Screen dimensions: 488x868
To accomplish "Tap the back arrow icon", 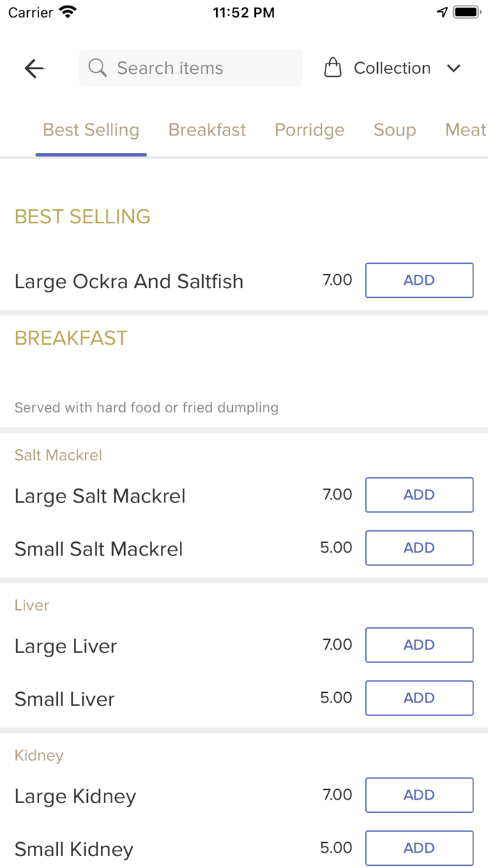I will (34, 68).
